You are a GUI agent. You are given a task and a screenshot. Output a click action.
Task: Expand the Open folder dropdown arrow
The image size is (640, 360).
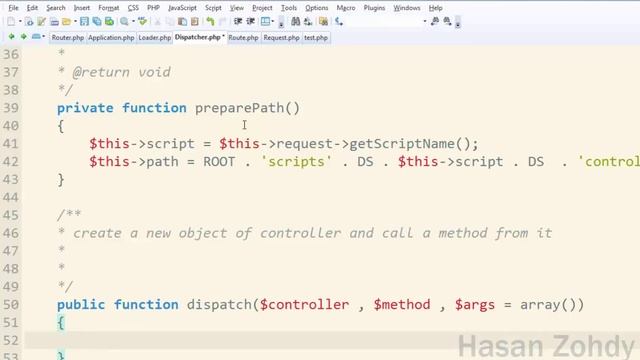tap(75, 22)
